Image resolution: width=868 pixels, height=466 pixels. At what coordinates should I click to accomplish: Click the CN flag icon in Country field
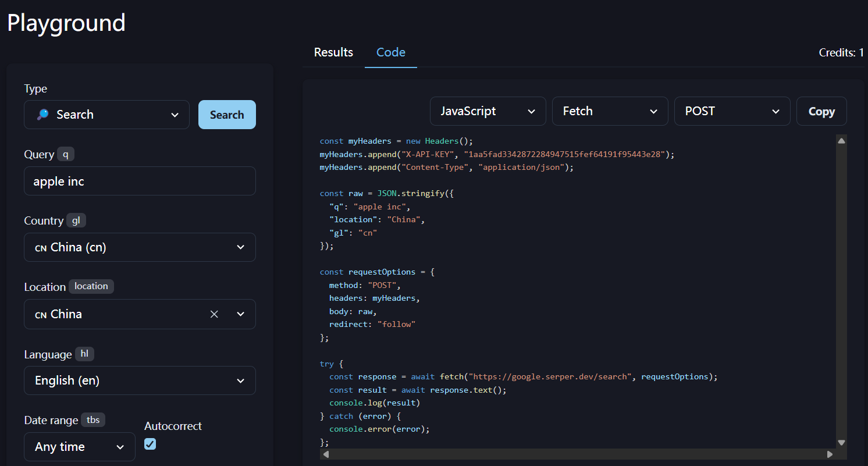pos(41,248)
